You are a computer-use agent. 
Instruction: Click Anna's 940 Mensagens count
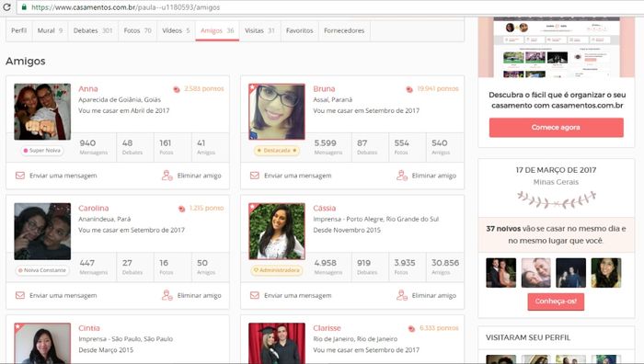(94, 147)
